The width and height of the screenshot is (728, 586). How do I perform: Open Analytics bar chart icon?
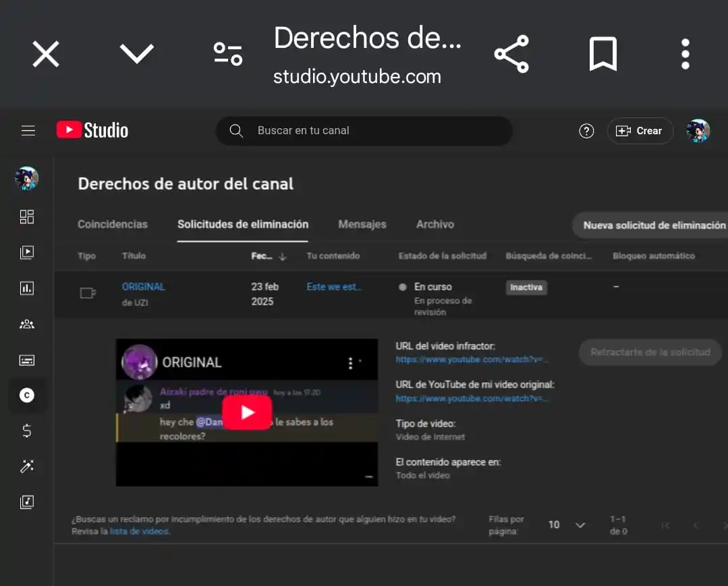tap(27, 288)
